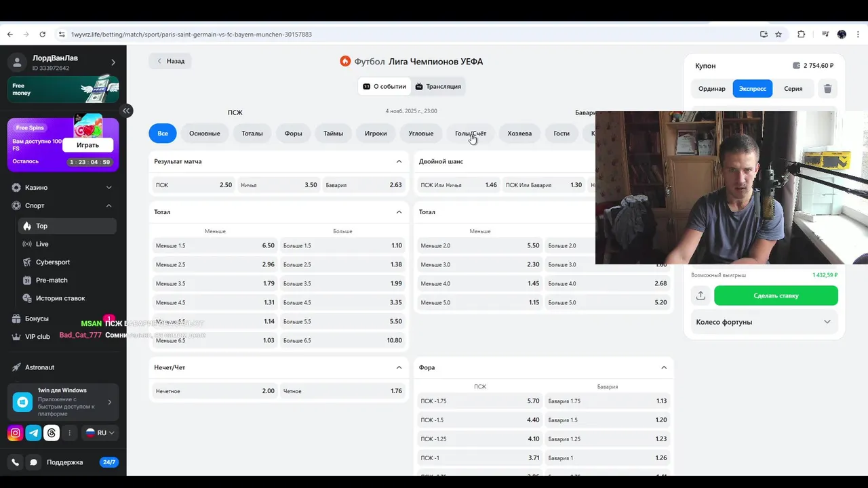Share the coupon with the upload icon
Viewport: 868px width, 488px height.
click(x=701, y=296)
